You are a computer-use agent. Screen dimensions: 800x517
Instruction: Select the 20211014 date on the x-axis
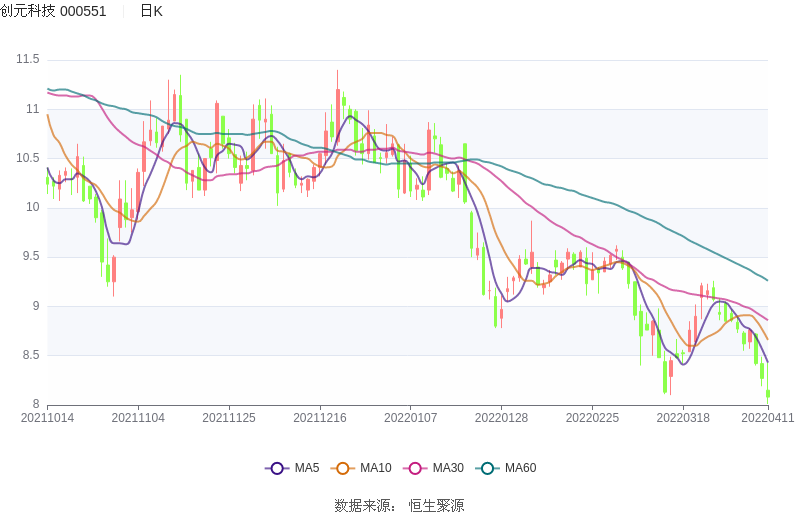tap(47, 418)
